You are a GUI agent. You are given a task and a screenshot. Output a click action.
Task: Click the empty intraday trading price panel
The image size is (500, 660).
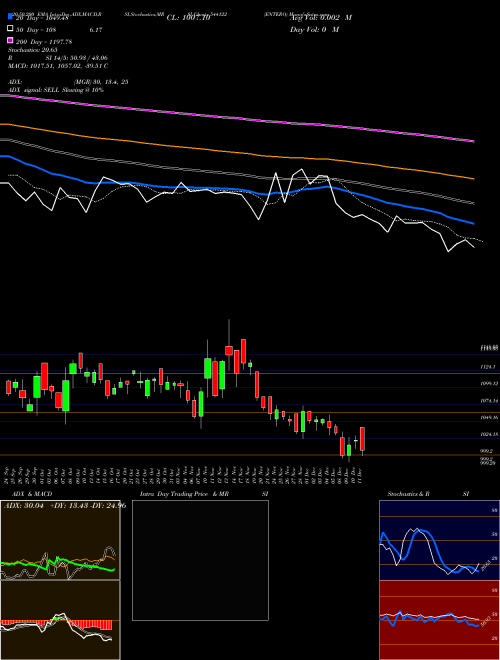(200, 560)
